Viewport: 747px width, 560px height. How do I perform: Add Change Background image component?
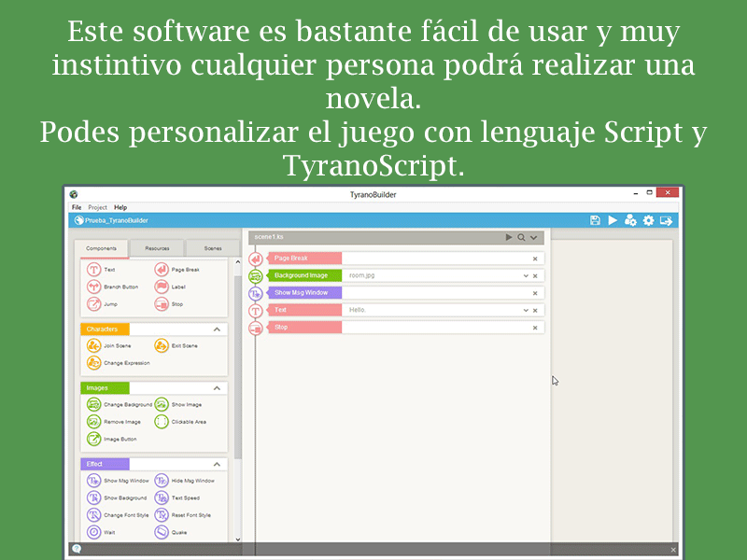[120, 404]
